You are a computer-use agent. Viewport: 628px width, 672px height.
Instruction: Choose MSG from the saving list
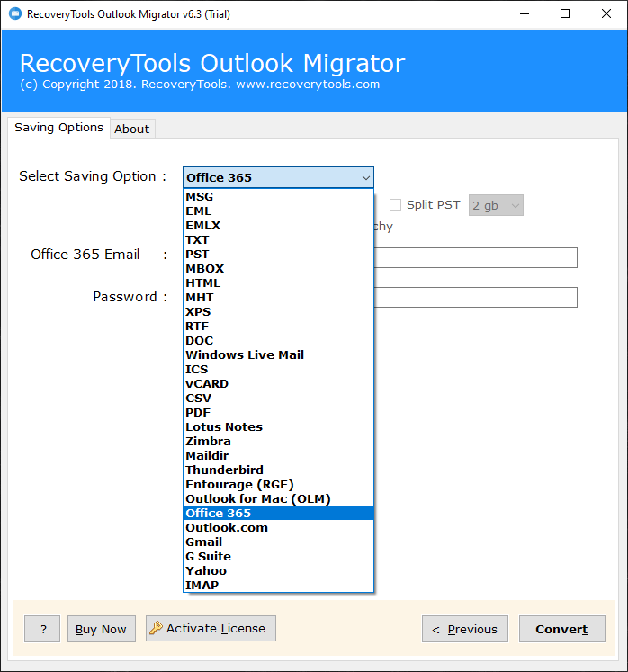click(x=278, y=197)
